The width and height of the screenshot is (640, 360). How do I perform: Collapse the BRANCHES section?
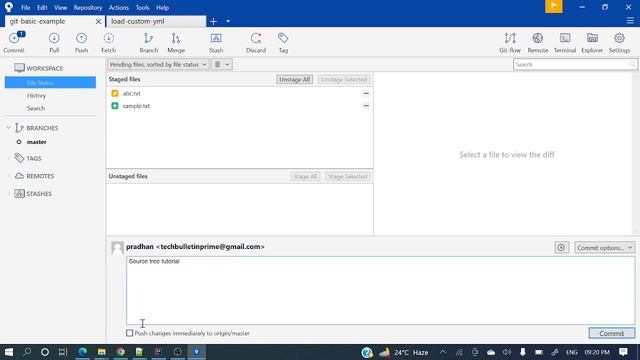(9, 128)
